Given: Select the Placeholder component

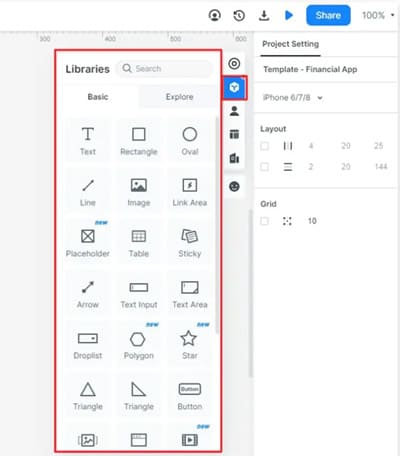Looking at the screenshot, I should click(88, 243).
